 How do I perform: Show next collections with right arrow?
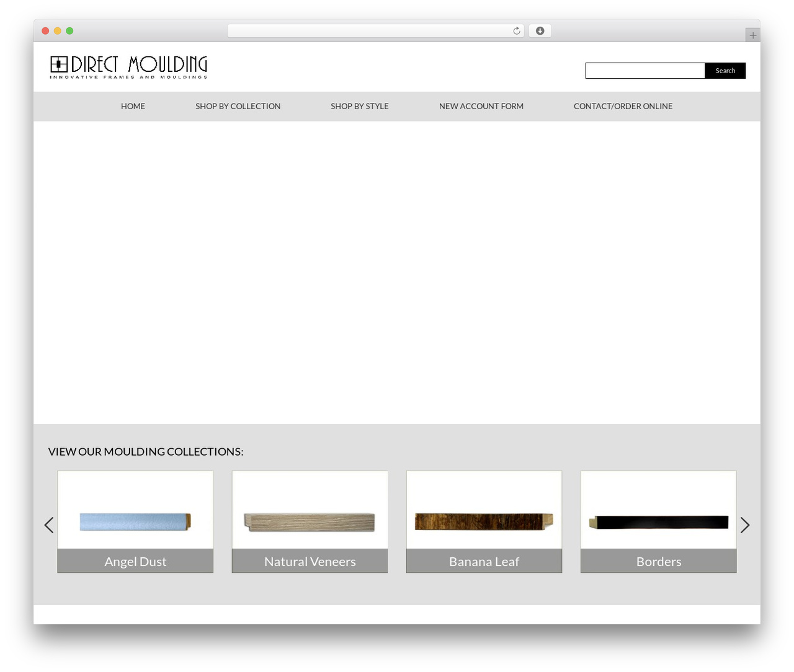point(745,525)
